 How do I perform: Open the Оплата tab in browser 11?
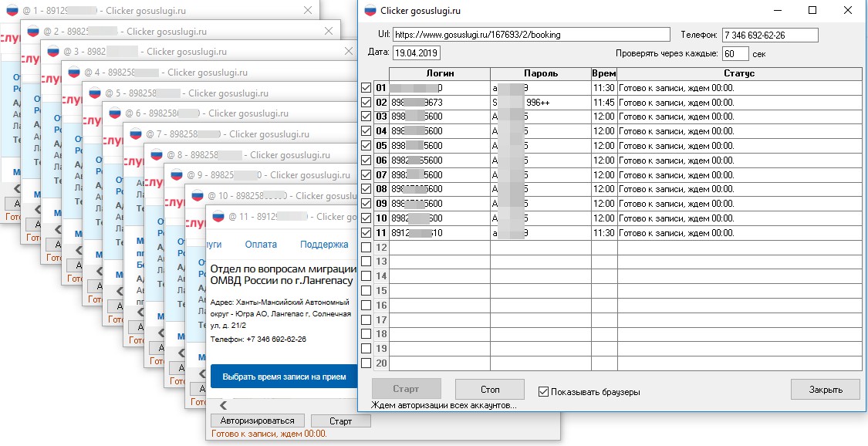coord(261,244)
